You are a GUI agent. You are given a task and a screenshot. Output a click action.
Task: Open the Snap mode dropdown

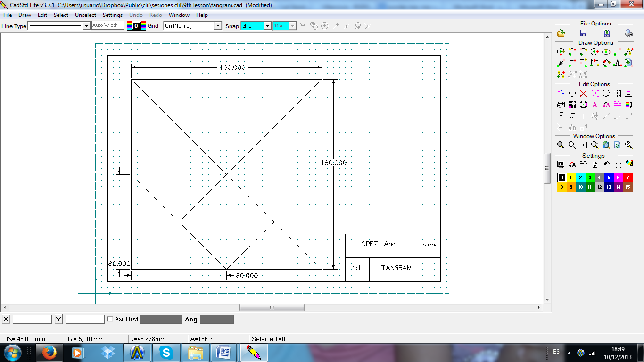(256, 26)
